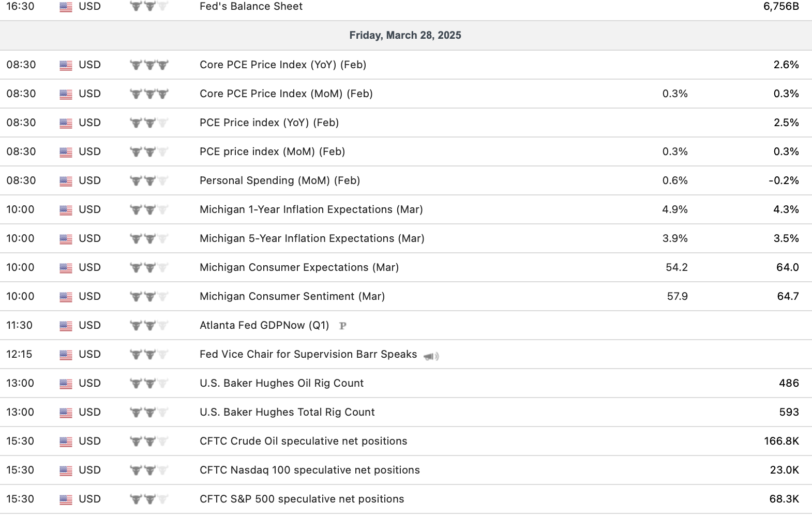Click importance bulls for Core PCE MoM
The image size is (812, 517).
pyautogui.click(x=149, y=94)
